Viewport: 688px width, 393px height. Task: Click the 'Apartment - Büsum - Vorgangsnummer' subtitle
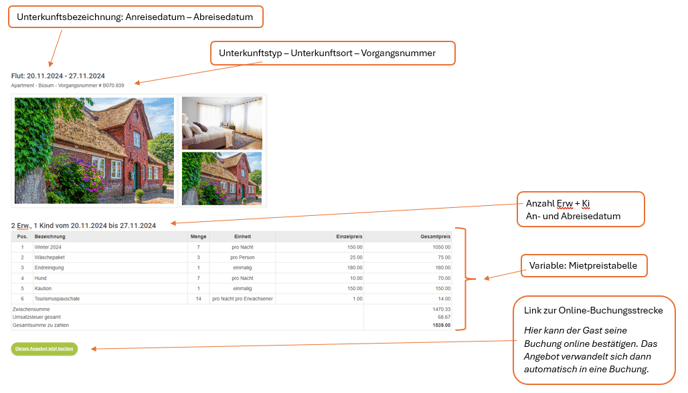[x=68, y=86]
